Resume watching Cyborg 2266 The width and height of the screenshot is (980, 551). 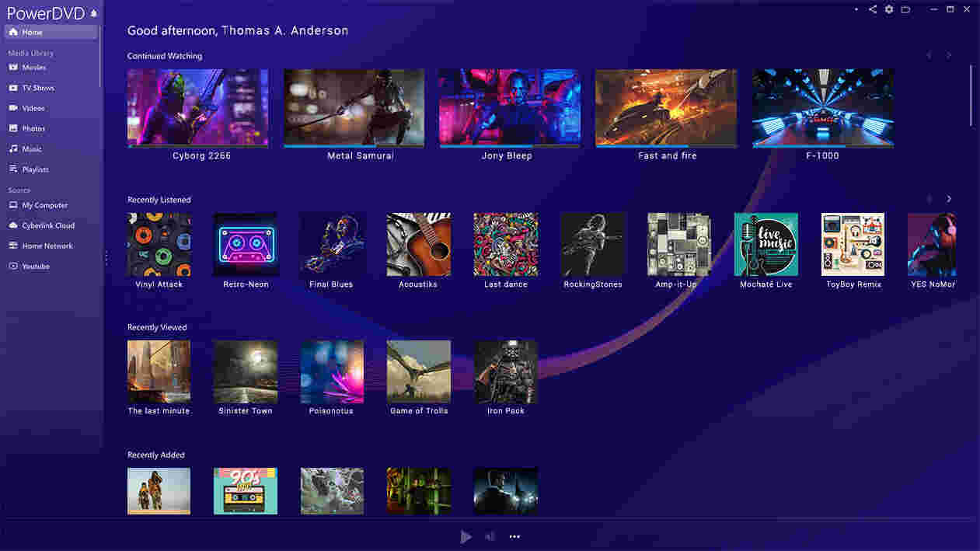pyautogui.click(x=197, y=107)
